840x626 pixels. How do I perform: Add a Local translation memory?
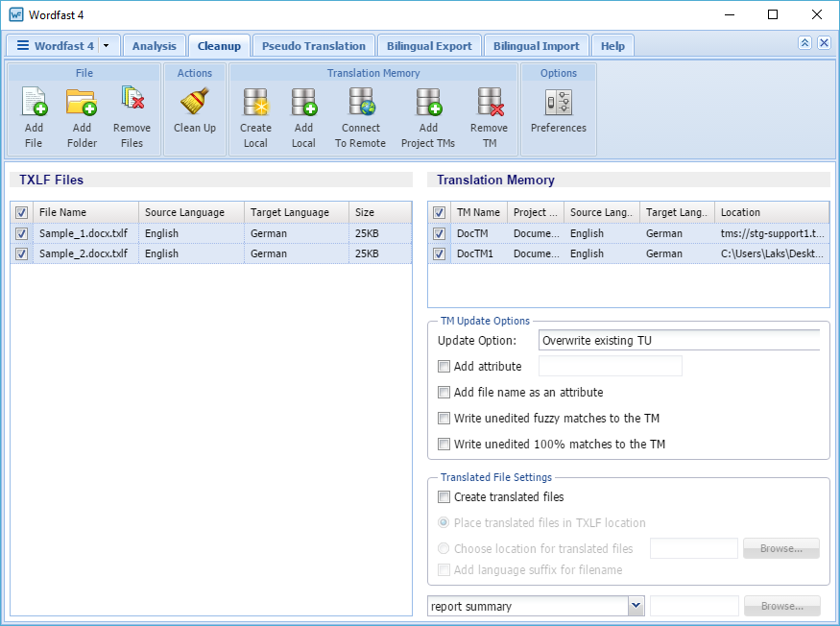click(303, 102)
